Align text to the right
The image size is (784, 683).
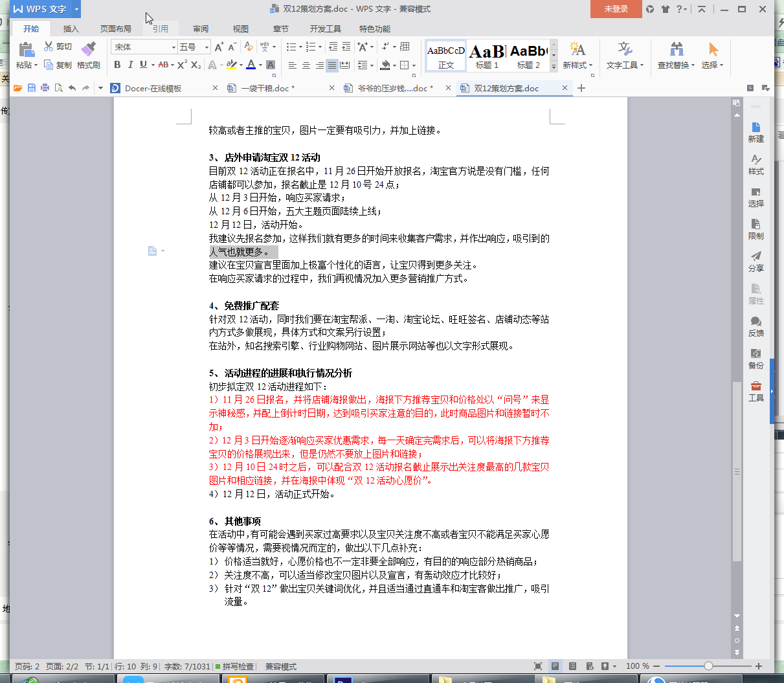pos(319,65)
